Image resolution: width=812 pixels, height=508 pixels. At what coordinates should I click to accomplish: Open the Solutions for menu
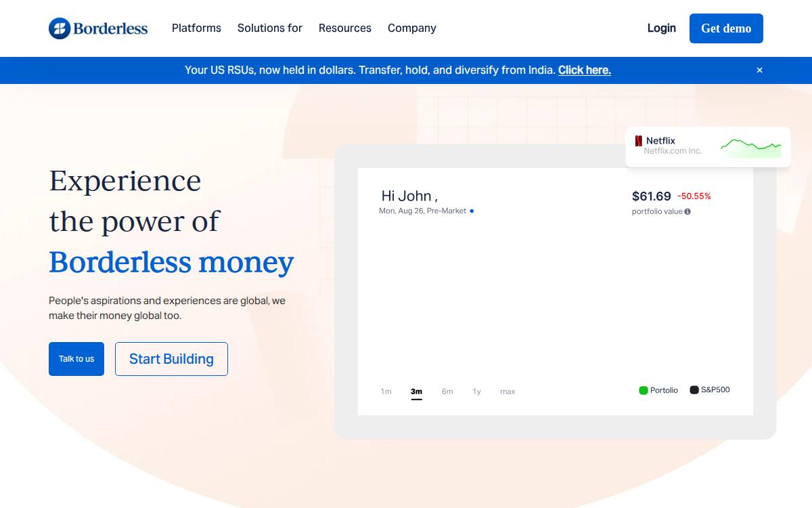point(269,28)
